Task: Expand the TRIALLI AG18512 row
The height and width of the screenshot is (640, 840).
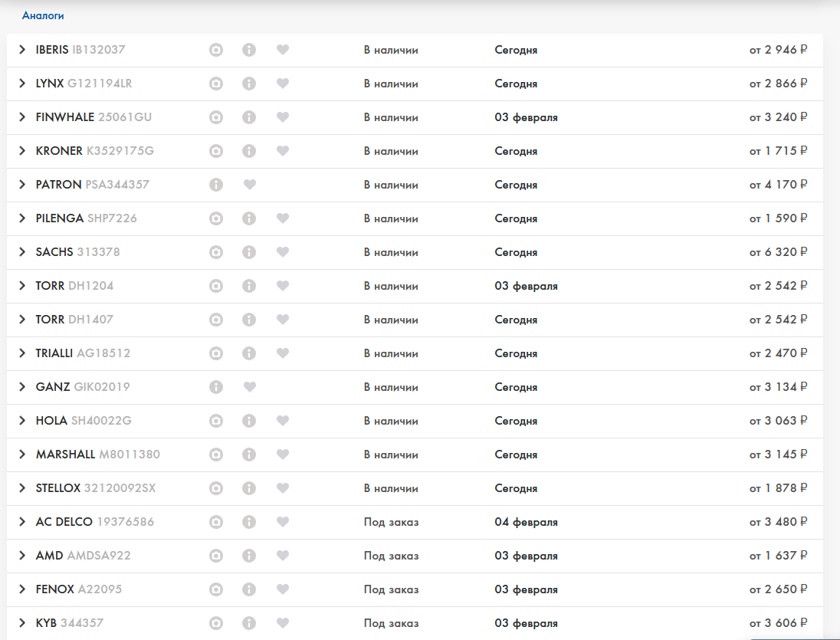Action: pos(22,353)
